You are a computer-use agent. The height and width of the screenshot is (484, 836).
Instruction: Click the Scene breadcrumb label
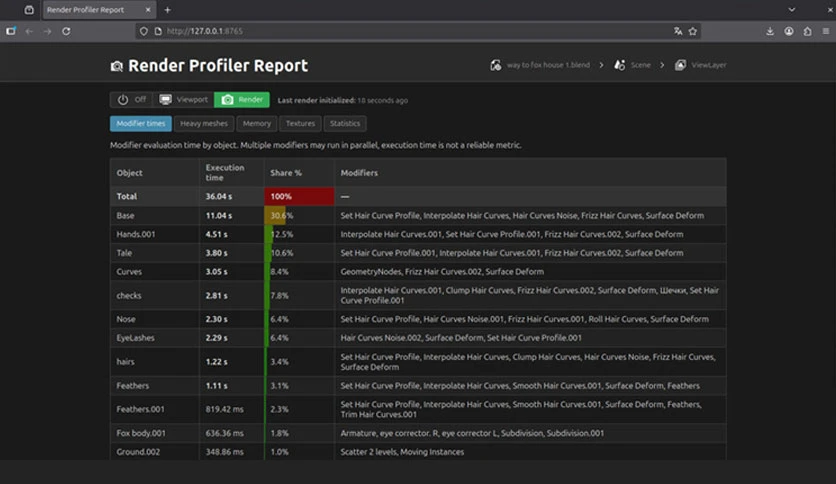[641, 65]
